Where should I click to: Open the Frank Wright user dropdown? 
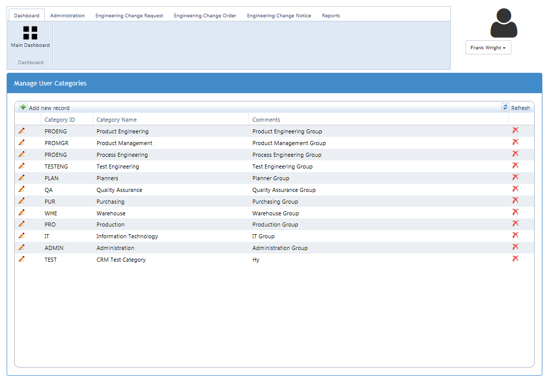488,48
